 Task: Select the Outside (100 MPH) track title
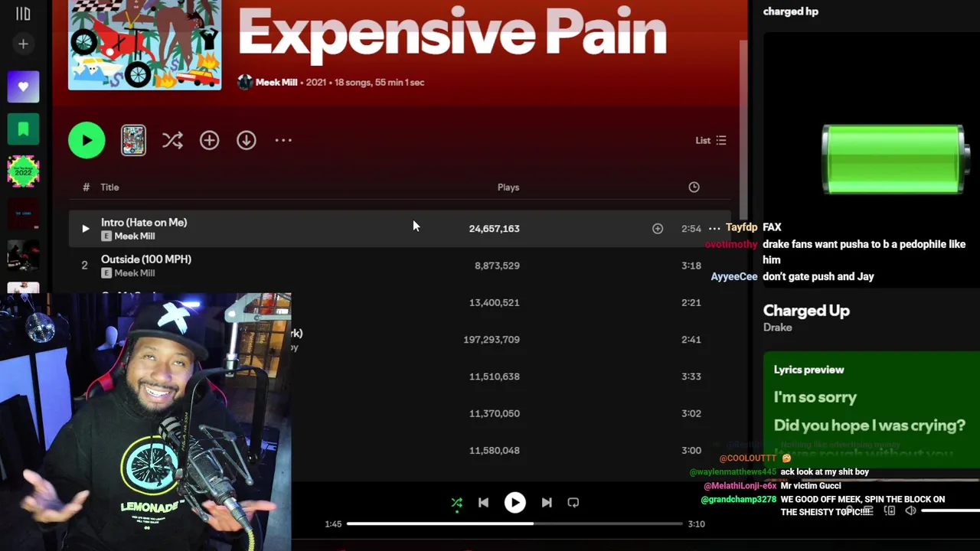[146, 259]
